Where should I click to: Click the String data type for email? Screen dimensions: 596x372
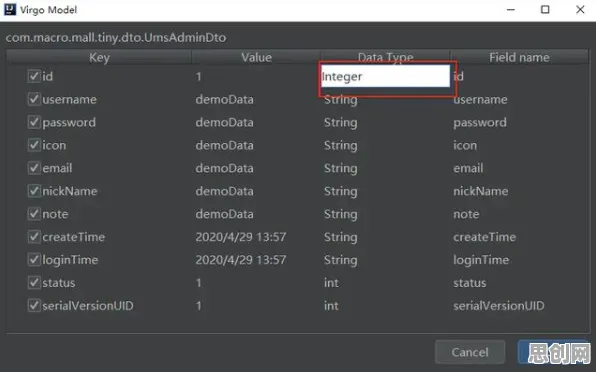[341, 169]
